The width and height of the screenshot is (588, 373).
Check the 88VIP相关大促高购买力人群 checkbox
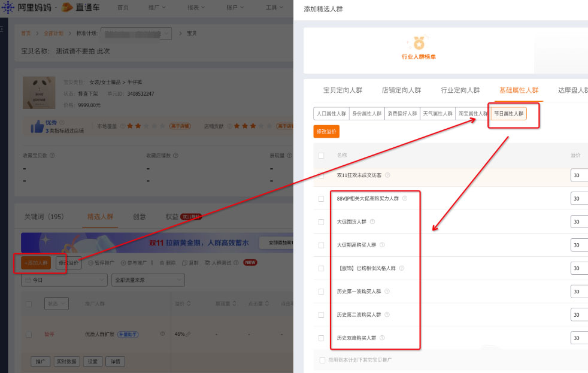(x=322, y=198)
